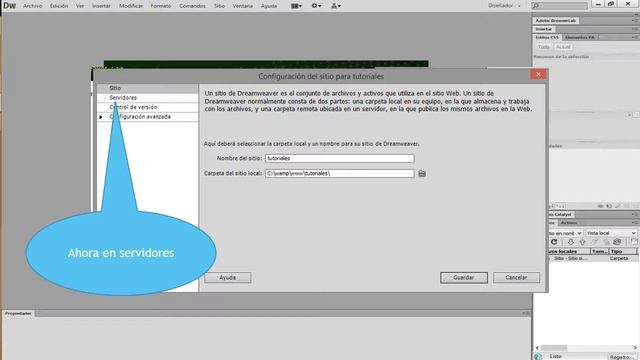Open the Comandos menu
Screen dimensions: 640x360
click(192, 6)
